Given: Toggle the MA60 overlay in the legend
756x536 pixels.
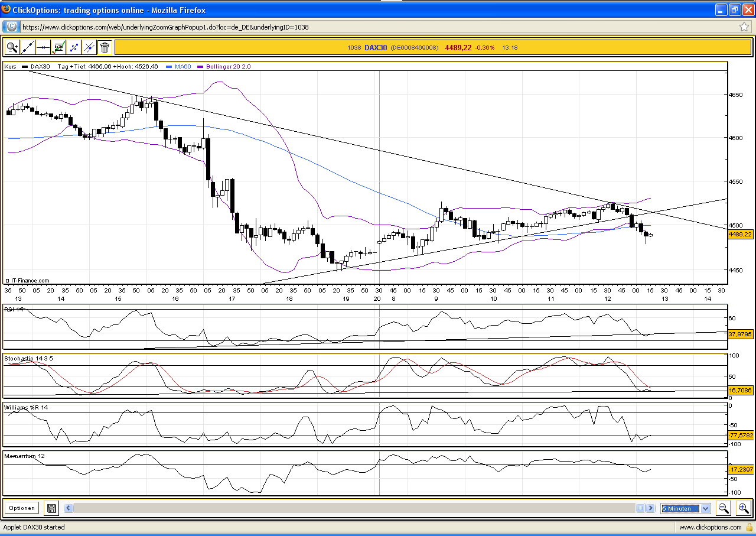Looking at the screenshot, I should (181, 67).
